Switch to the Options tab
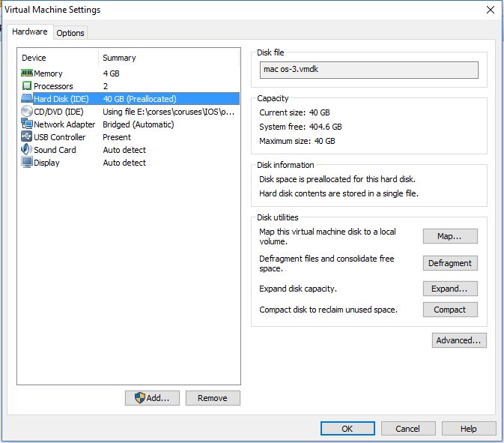Screen dimensions: 504x443 coord(70,33)
